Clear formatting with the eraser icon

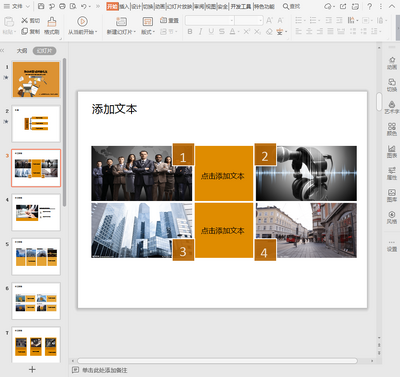click(x=269, y=32)
